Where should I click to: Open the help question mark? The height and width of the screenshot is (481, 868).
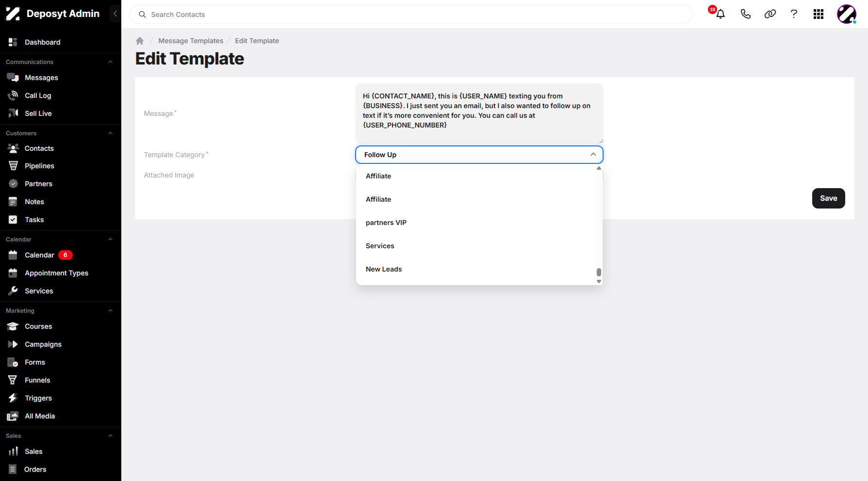(x=794, y=14)
